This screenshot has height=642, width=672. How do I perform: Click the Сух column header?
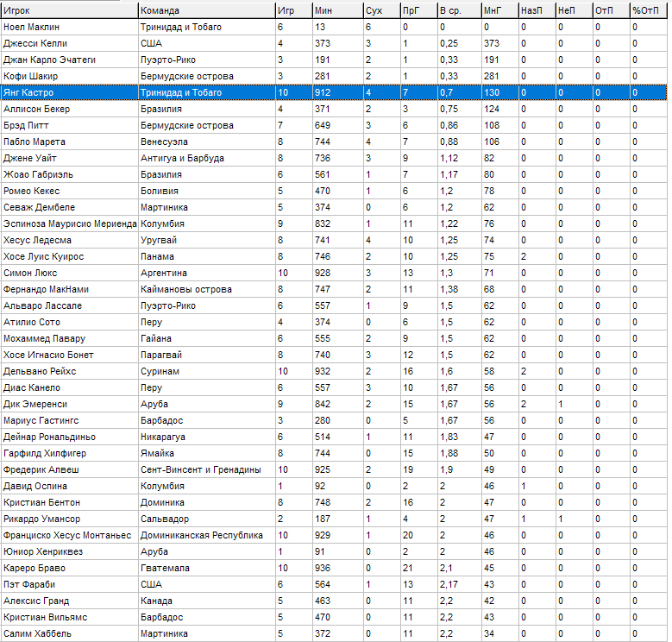click(x=382, y=10)
